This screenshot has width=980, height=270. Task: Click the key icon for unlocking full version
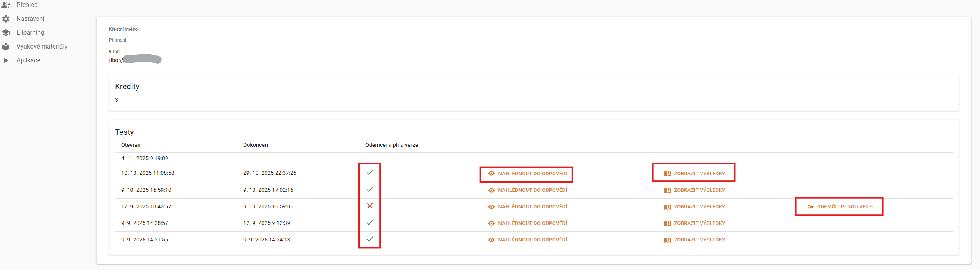[x=810, y=207]
